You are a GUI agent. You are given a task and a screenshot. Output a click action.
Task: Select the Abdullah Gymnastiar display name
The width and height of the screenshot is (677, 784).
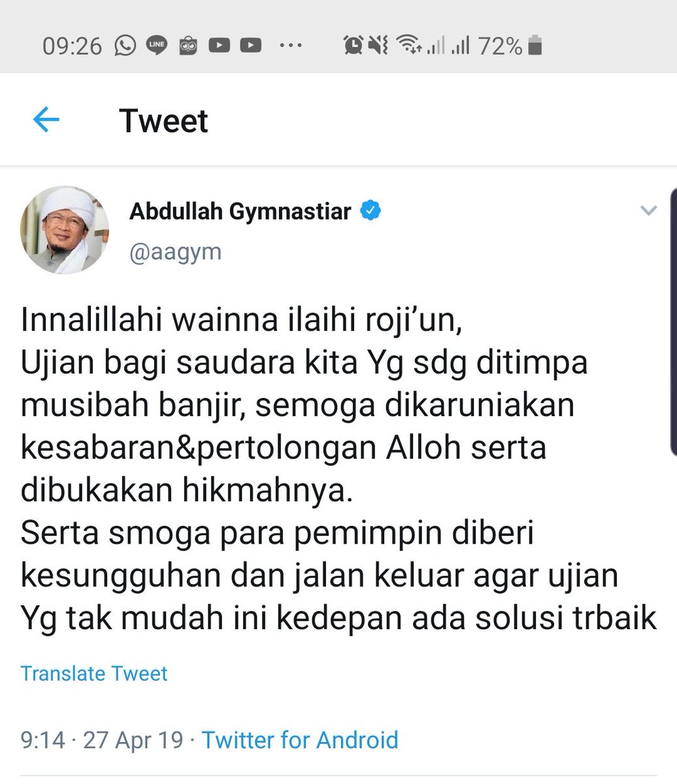tap(241, 212)
